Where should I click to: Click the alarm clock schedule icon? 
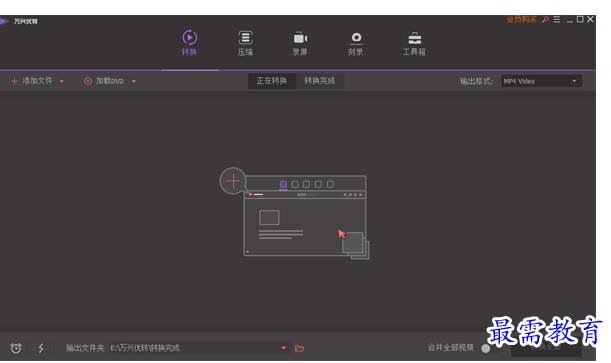pyautogui.click(x=16, y=348)
